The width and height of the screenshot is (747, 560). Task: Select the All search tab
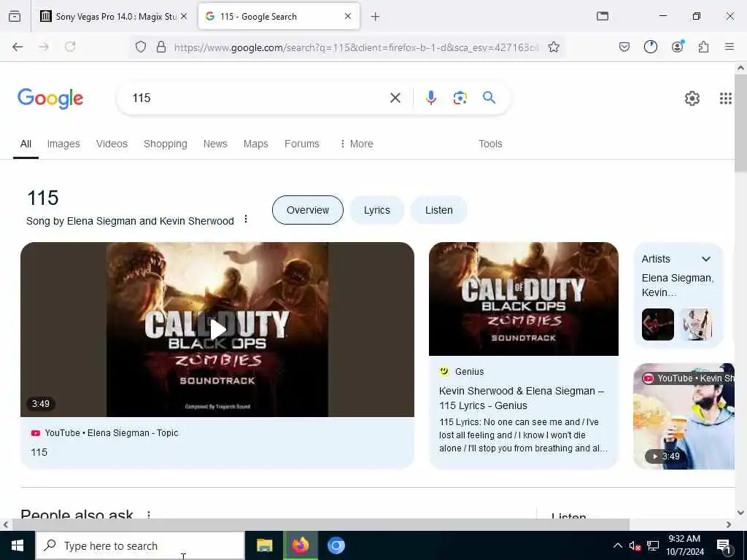26,144
